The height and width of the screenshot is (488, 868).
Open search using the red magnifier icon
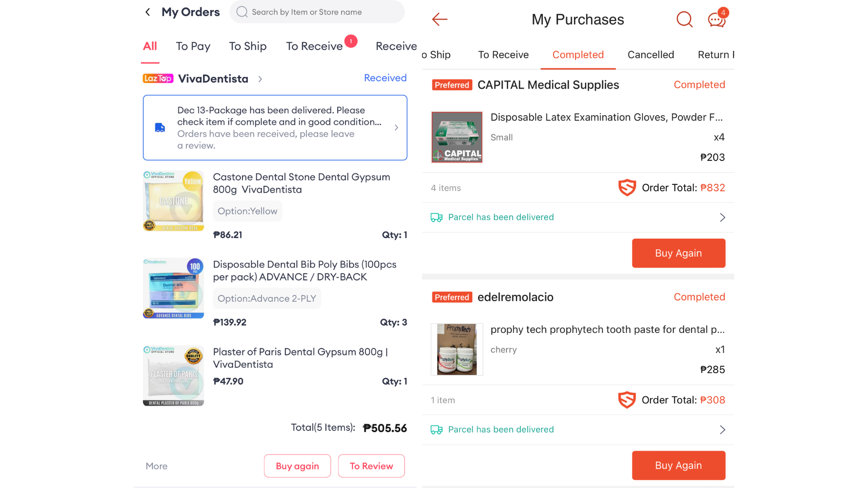[x=684, y=19]
